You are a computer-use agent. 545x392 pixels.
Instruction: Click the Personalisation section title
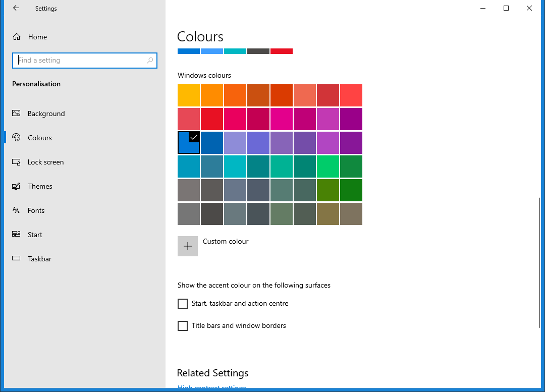pos(36,84)
